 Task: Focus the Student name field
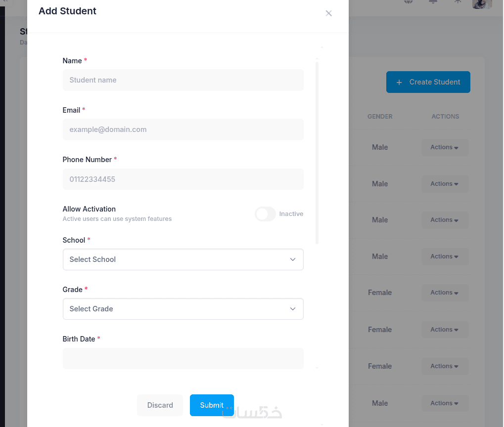point(183,80)
